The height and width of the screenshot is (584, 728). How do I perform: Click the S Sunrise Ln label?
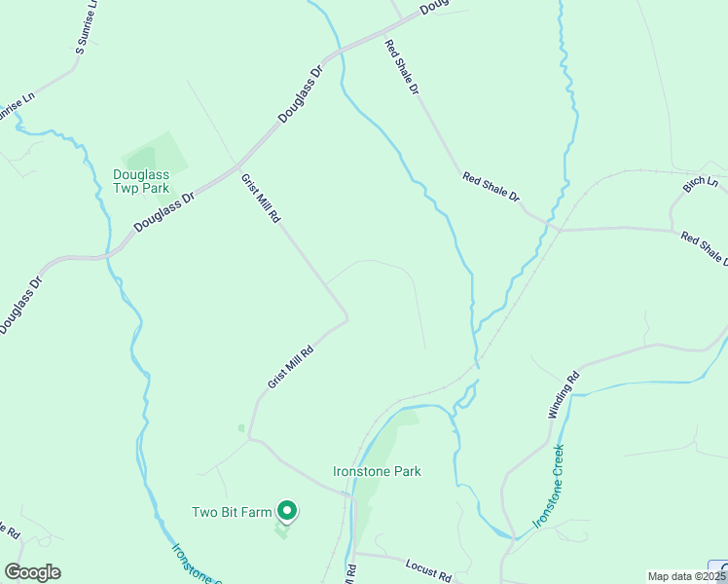coord(87,26)
